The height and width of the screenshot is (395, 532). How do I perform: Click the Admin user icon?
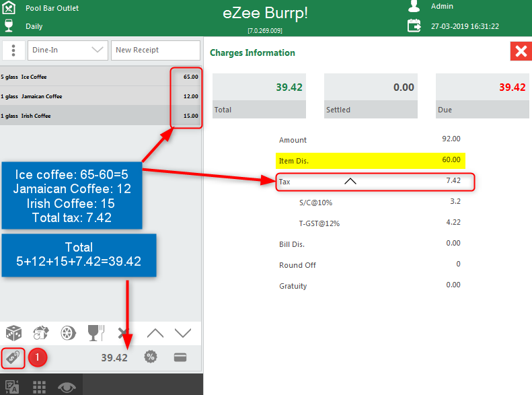coord(414,6)
